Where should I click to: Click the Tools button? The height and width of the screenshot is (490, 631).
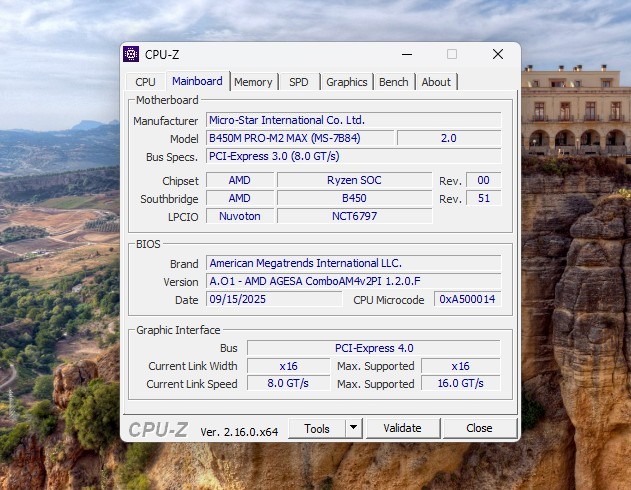point(317,428)
